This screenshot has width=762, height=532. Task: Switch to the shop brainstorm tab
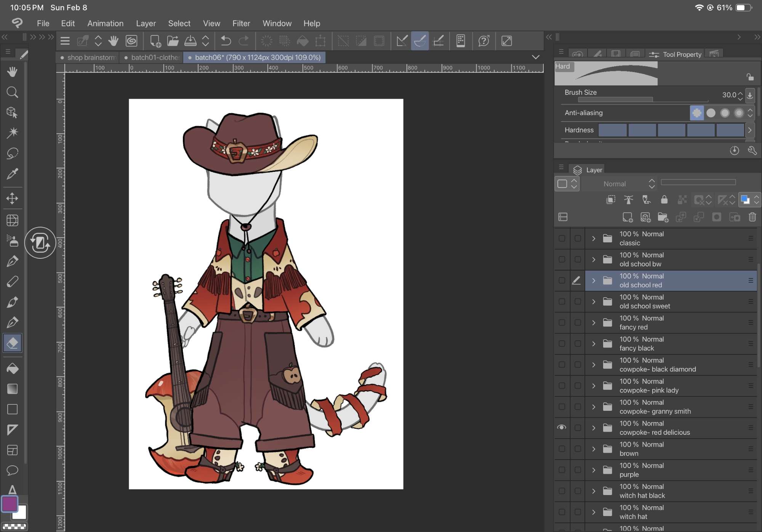[91, 58]
